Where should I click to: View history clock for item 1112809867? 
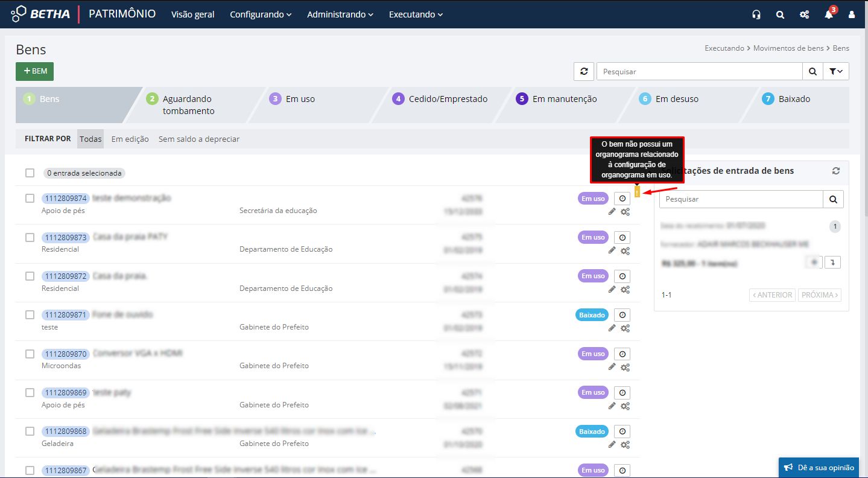click(622, 470)
